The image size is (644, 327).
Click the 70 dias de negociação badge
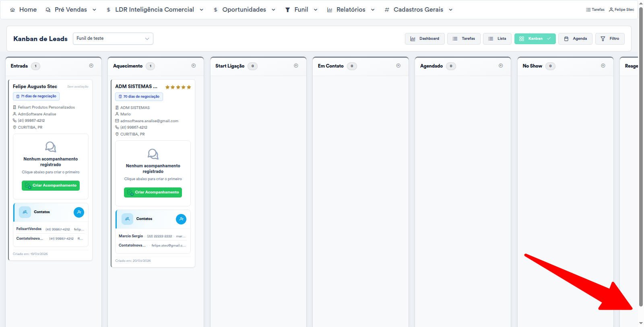tap(139, 97)
